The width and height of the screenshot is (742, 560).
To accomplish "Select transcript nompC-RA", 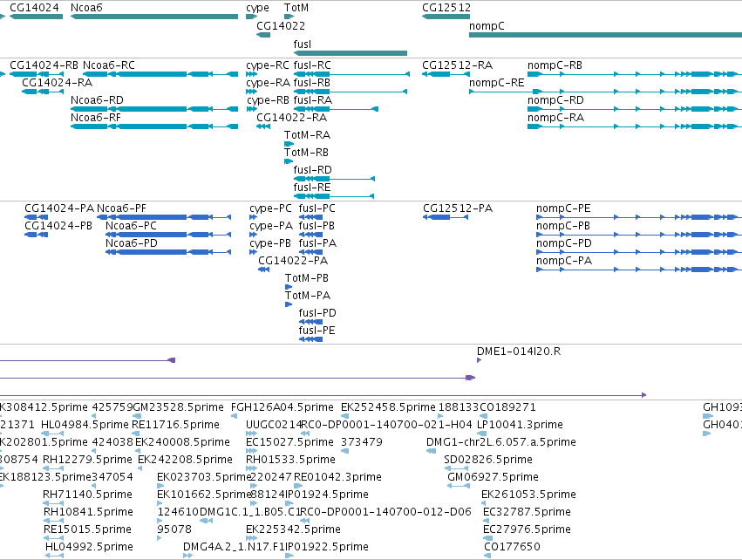I will (635, 126).
